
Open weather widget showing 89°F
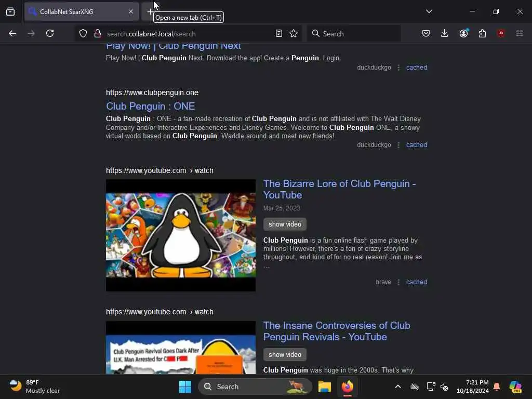point(35,387)
